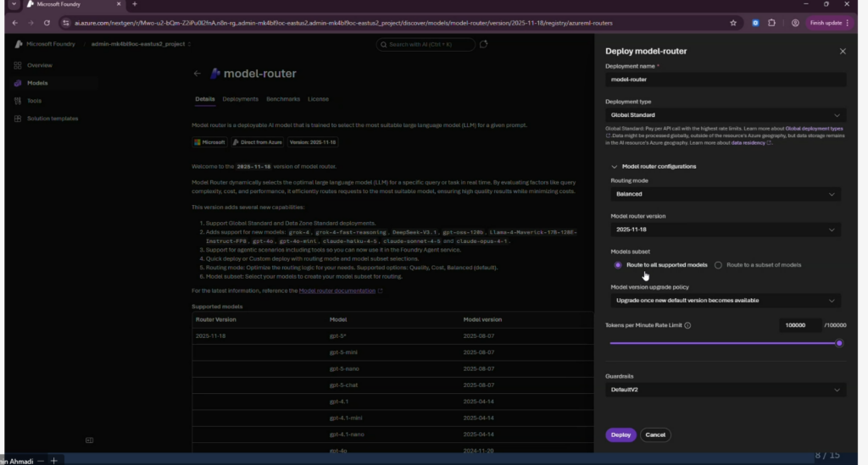This screenshot has width=868, height=465.
Task: Switch to the Deployments tab
Action: coord(240,99)
